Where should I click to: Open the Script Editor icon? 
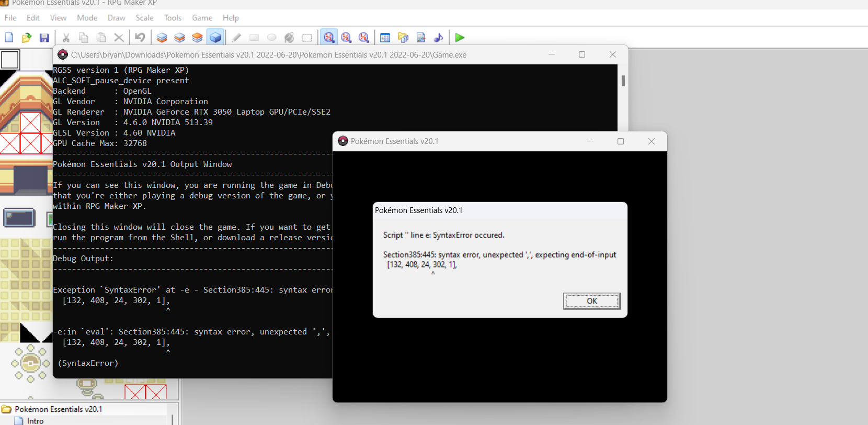421,38
